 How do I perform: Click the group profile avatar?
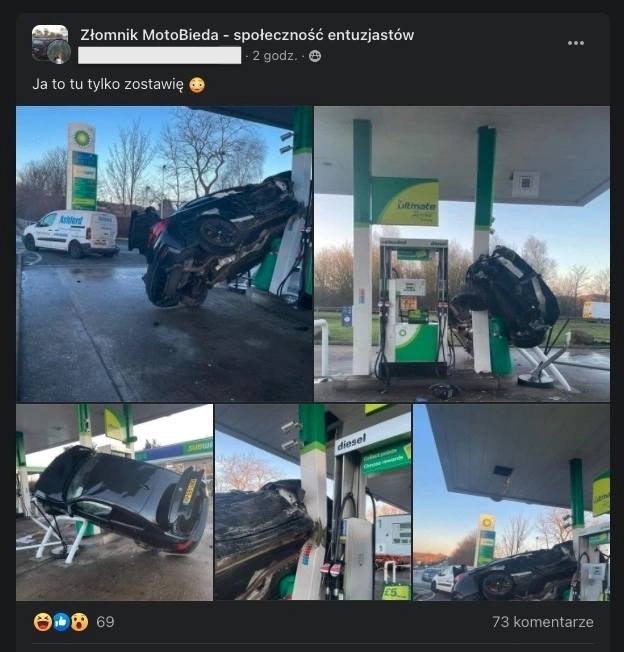click(50, 43)
